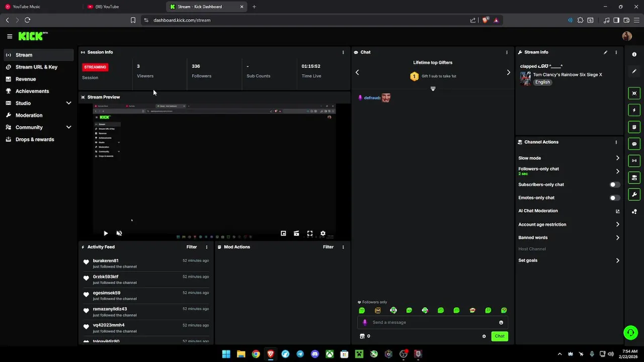This screenshot has height=362, width=644.
Task: Click the browser address bar
Action: [x=307, y=20]
